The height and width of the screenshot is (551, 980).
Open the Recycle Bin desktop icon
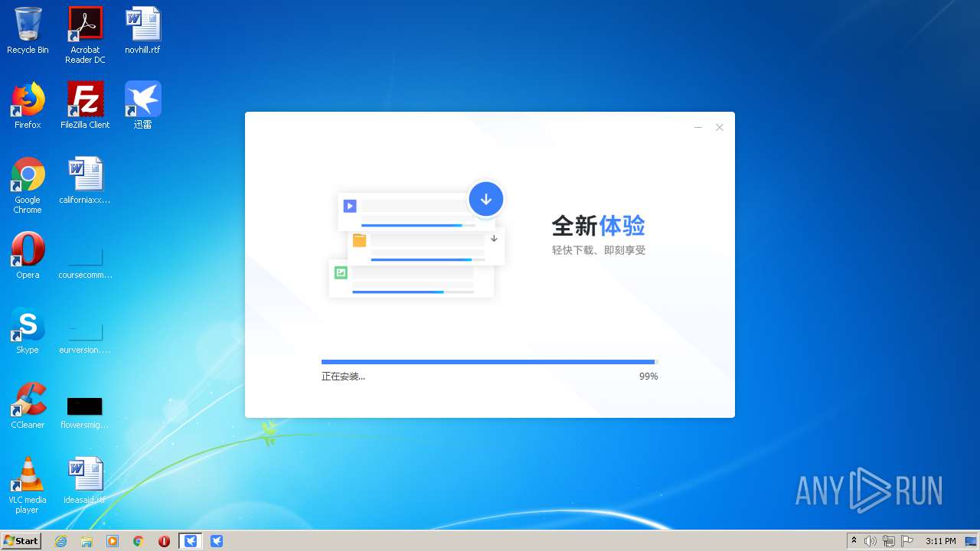(28, 31)
